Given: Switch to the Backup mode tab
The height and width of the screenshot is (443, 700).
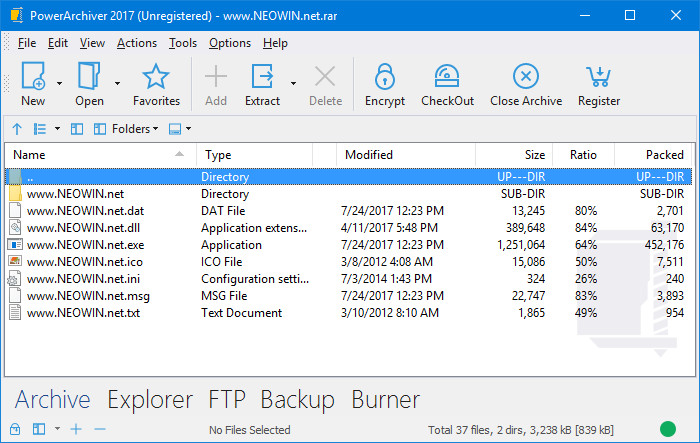Looking at the screenshot, I should click(x=298, y=400).
